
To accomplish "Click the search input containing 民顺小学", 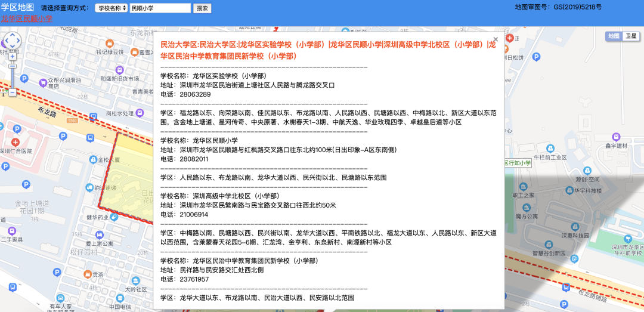I will tap(160, 8).
